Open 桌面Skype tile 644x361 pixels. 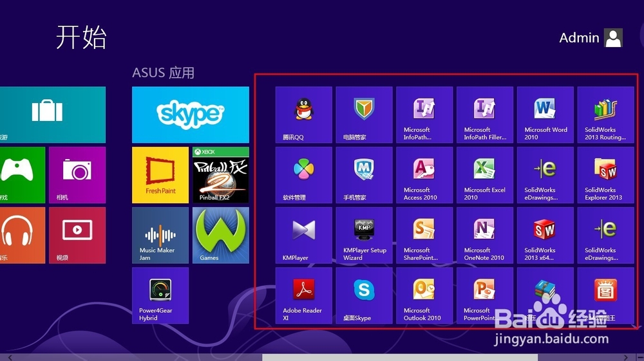tap(364, 295)
